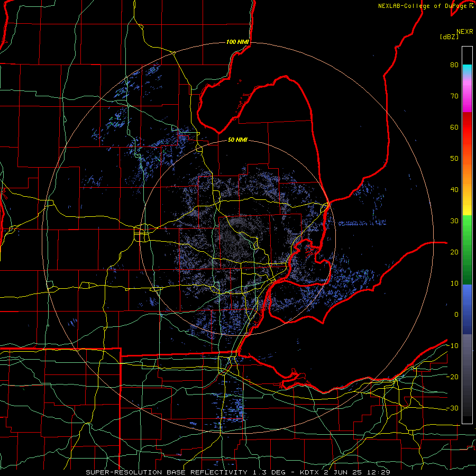Click the 0 value on dBZ scale
Screen dimensions: 476x476
click(456, 315)
